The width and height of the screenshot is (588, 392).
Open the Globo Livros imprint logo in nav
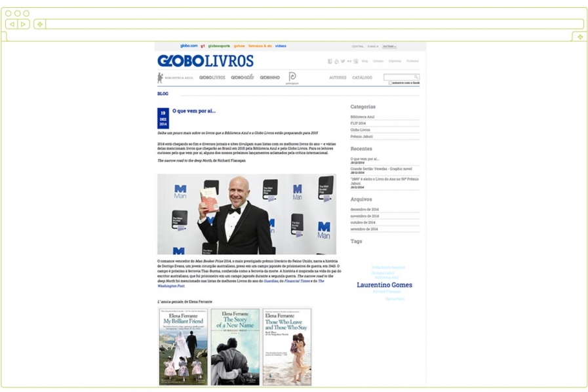coord(212,77)
